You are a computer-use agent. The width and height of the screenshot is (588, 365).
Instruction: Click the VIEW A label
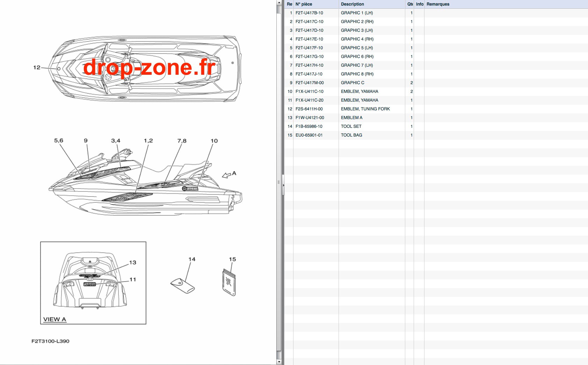pyautogui.click(x=55, y=319)
